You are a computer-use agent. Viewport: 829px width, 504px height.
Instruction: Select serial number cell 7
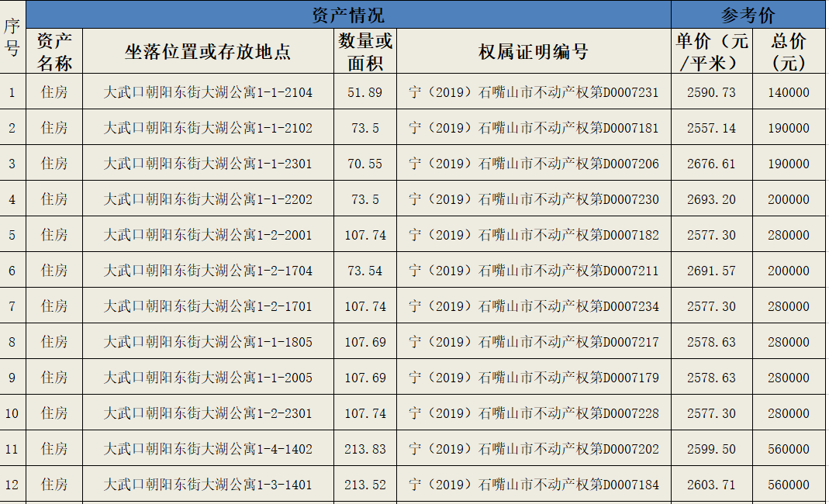coord(12,306)
